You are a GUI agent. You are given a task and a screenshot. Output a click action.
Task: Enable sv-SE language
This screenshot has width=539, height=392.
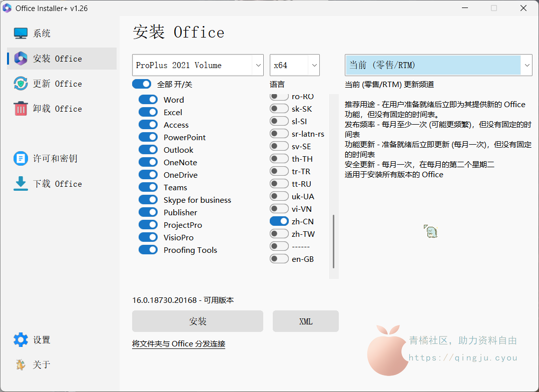point(279,146)
